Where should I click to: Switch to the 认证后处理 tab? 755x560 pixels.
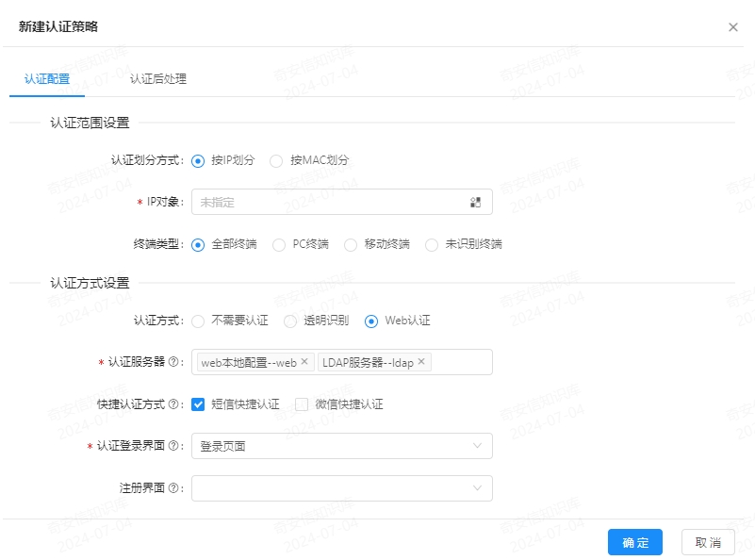(x=158, y=79)
